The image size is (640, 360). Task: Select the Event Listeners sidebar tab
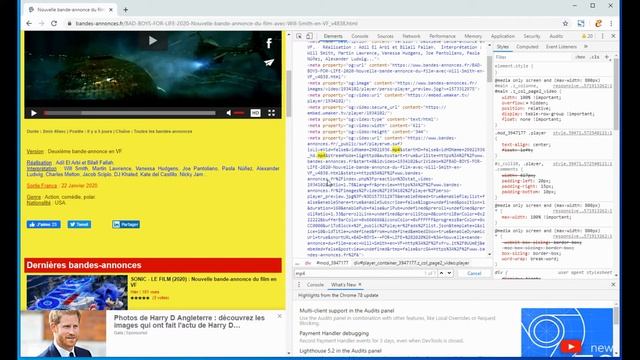(561, 47)
